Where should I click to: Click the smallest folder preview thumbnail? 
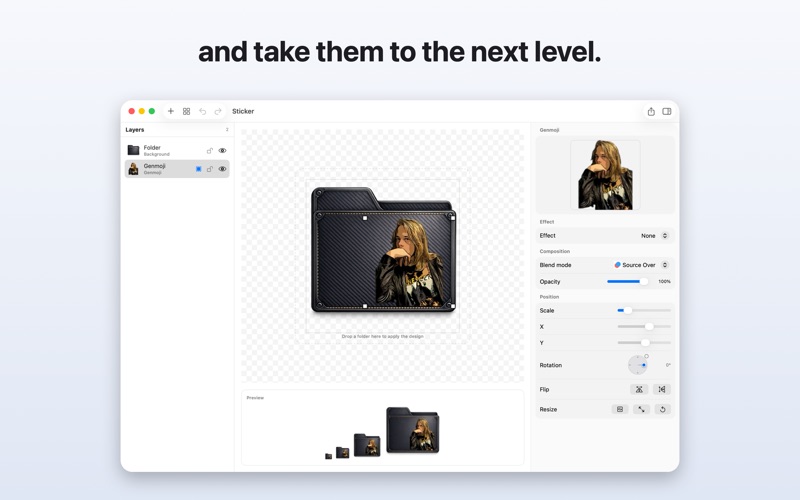coord(329,456)
